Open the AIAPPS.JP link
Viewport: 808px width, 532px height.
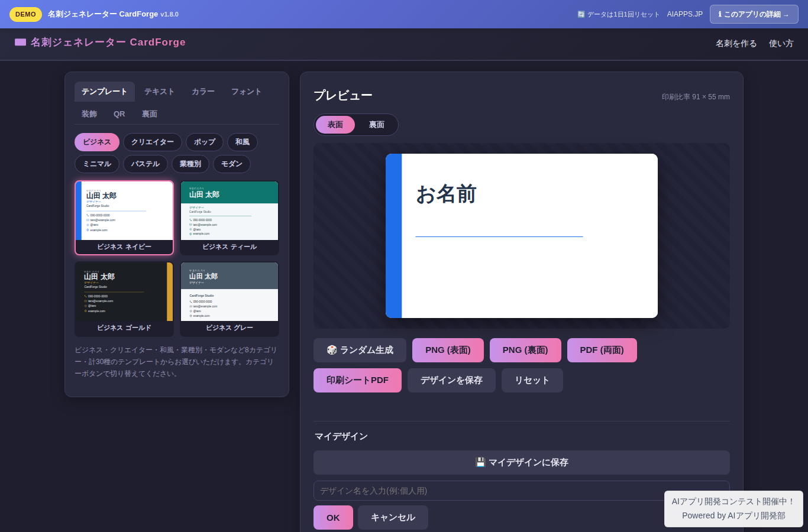click(x=685, y=14)
